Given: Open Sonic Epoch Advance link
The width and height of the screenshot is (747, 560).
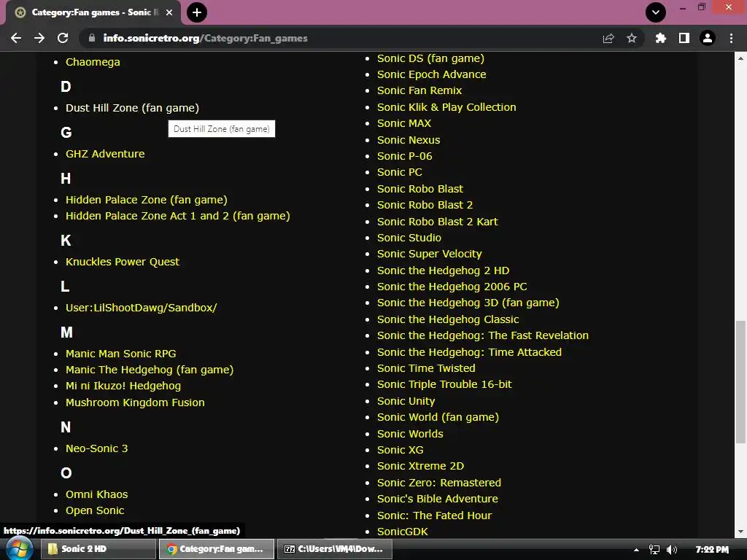Looking at the screenshot, I should click(x=432, y=74).
